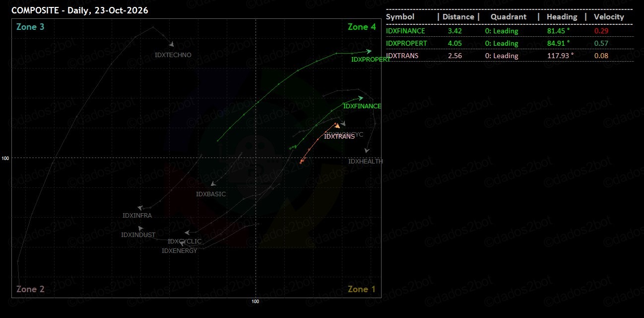Click the IDXTECHNO label on the chart
This screenshot has width=644, height=318.
click(173, 55)
